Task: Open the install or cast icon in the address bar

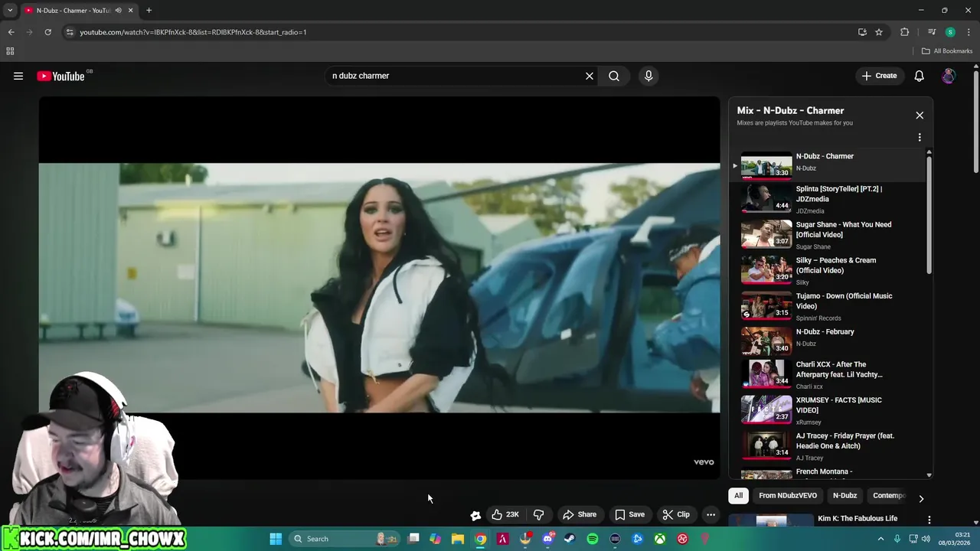Action: pos(862,32)
